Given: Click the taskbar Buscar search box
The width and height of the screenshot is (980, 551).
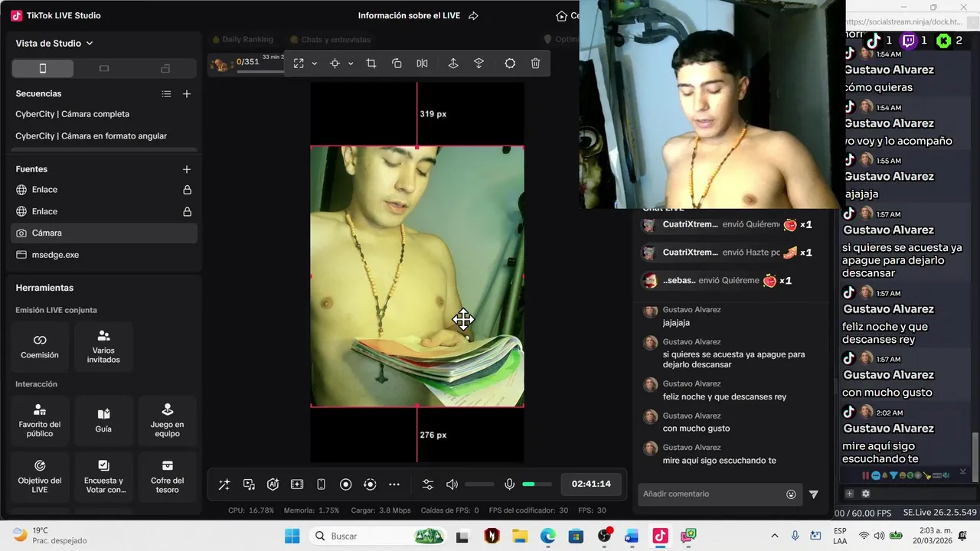Looking at the screenshot, I should click(x=377, y=536).
